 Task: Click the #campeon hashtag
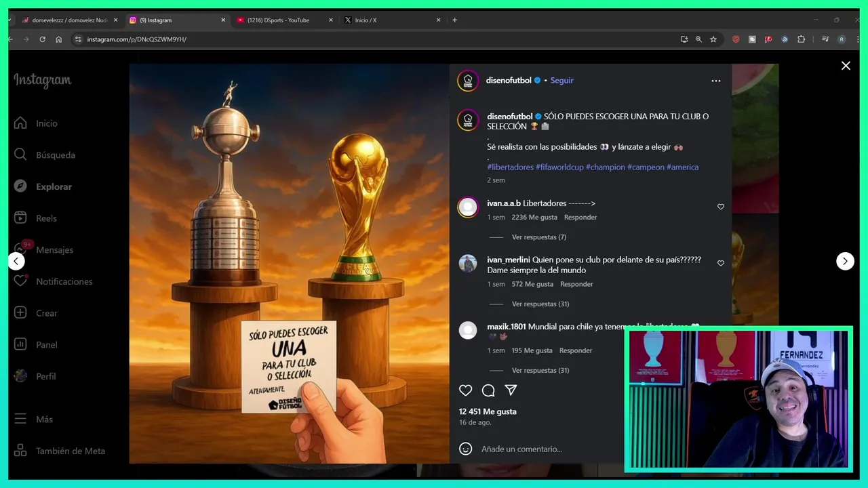coord(646,167)
